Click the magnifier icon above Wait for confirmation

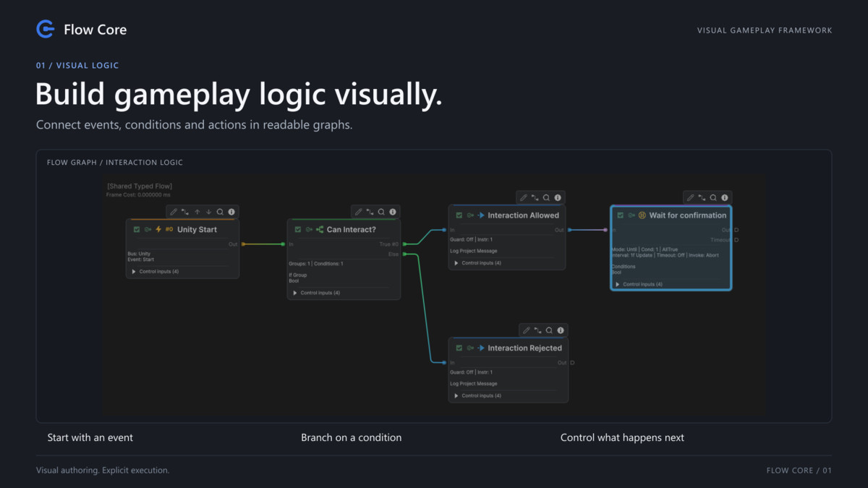(713, 197)
